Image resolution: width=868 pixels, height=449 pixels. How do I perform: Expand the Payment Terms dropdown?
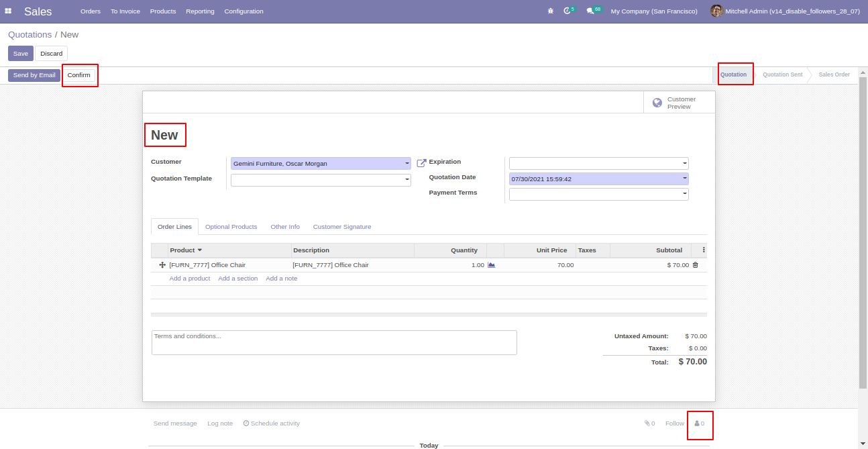(x=685, y=194)
